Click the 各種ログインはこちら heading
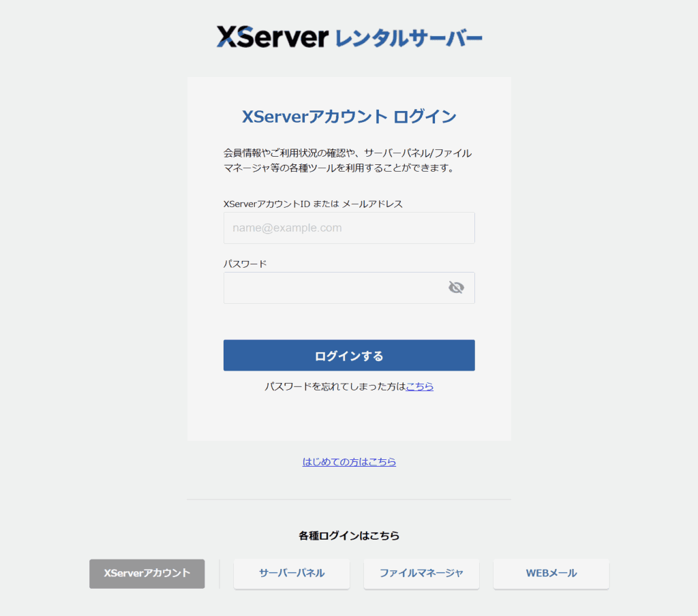This screenshot has height=616, width=698. (x=349, y=536)
